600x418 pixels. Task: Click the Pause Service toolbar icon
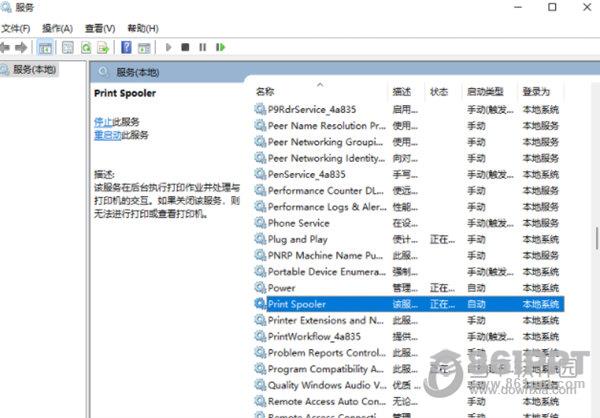[x=202, y=47]
